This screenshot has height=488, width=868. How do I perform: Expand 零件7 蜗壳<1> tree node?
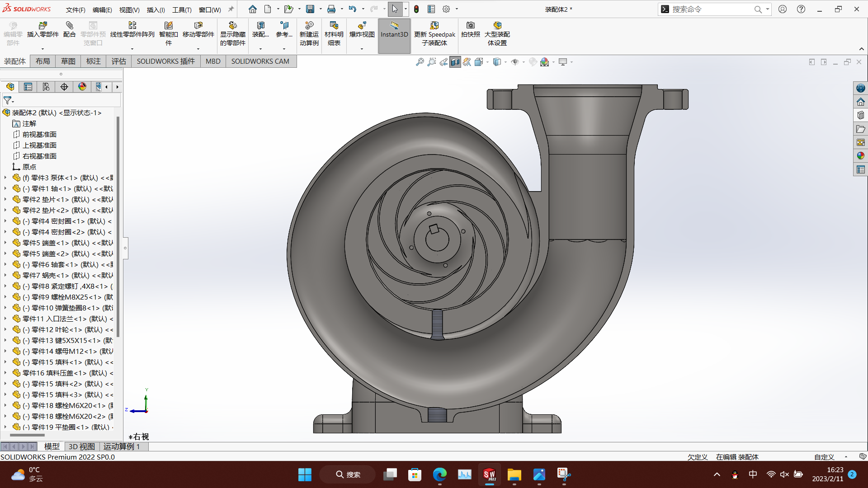pos(5,275)
